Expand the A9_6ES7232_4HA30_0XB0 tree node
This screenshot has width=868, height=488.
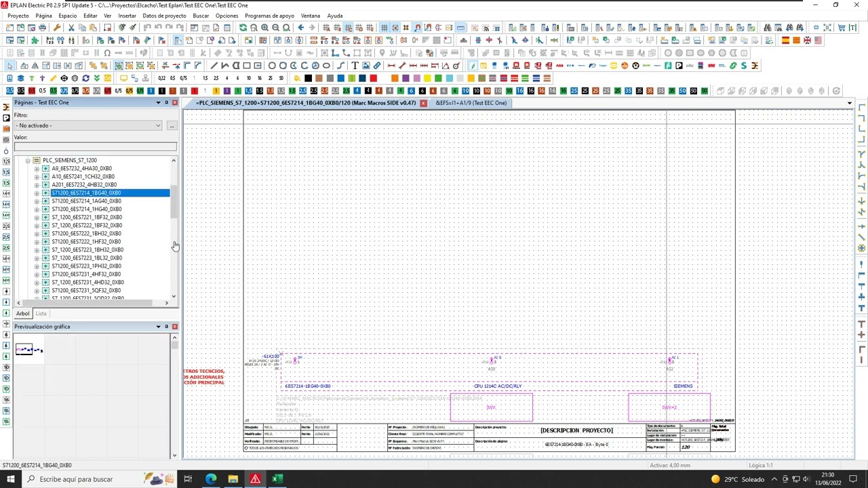click(x=37, y=168)
